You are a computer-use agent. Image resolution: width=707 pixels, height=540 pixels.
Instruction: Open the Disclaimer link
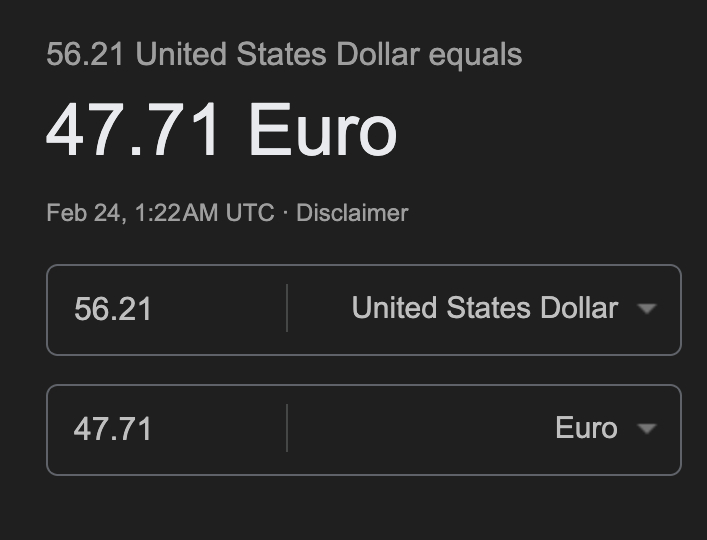pos(352,213)
